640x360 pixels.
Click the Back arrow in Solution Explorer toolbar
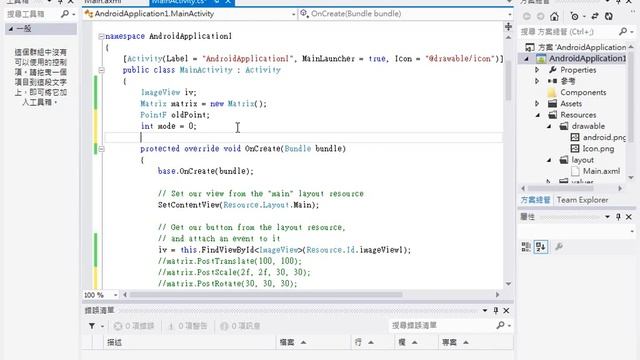[x=527, y=16]
